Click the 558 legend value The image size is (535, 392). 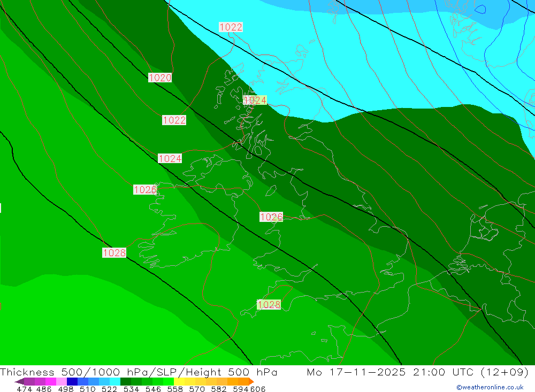click(175, 389)
